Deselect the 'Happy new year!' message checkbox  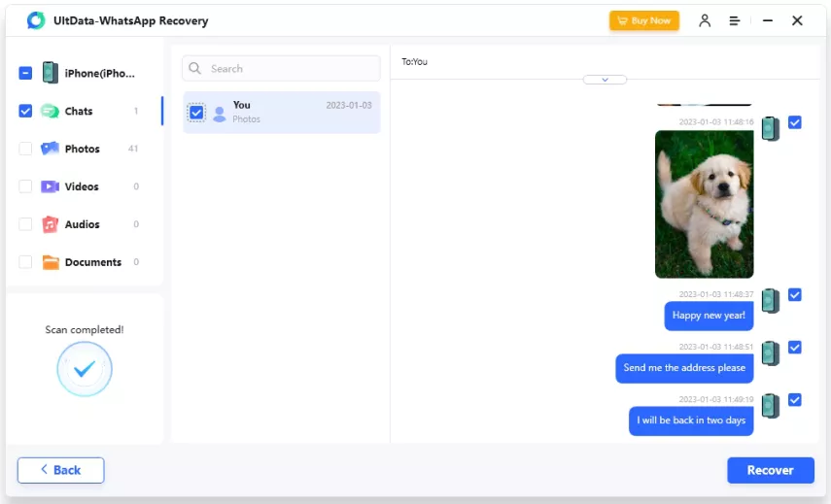(x=795, y=295)
